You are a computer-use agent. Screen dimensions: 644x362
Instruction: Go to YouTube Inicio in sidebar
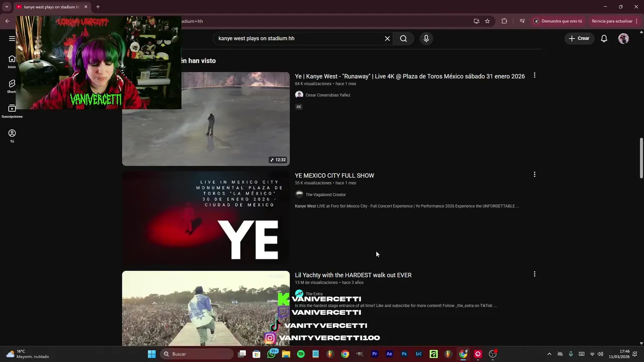click(x=12, y=61)
